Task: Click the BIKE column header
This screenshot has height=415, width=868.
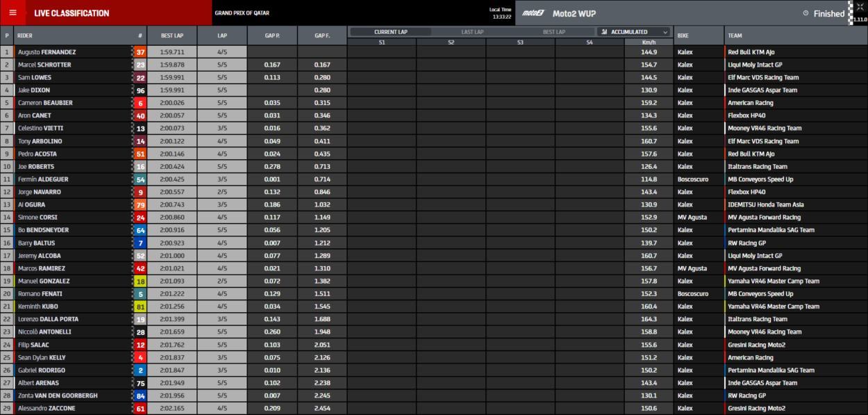Action: pos(699,35)
